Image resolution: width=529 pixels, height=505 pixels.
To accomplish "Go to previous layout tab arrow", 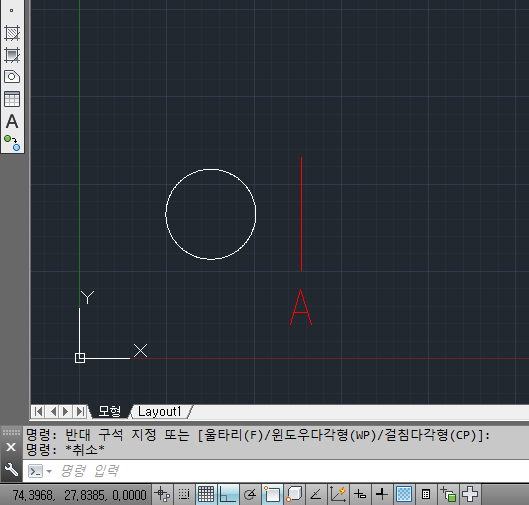I will click(x=53, y=412).
